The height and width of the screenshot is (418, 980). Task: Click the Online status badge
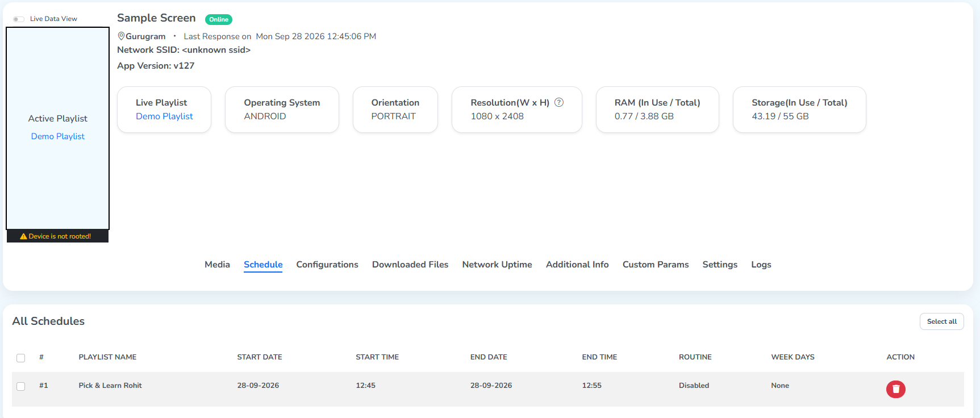pos(219,19)
